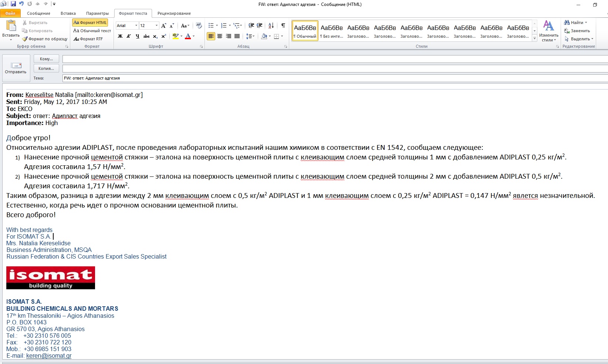Viewport: 608px width, 364px height.
Task: Click the clear formatting icon
Action: [199, 26]
